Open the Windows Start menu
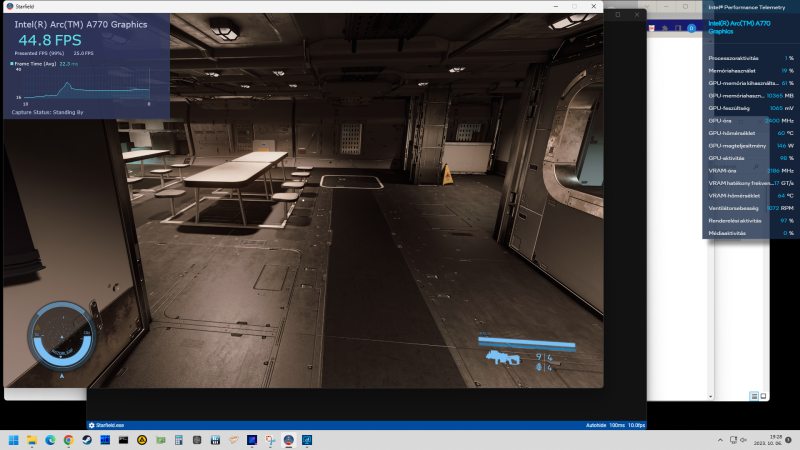 [14, 440]
